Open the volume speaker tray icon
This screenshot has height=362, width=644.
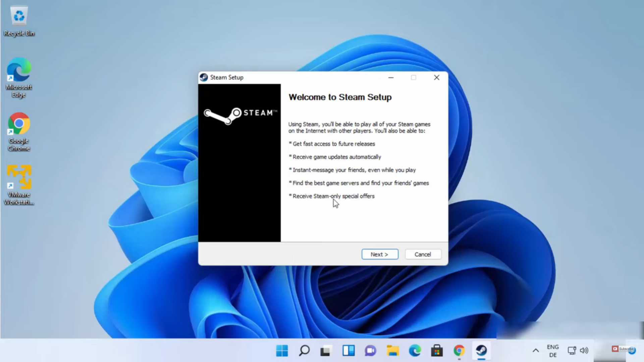(x=584, y=351)
